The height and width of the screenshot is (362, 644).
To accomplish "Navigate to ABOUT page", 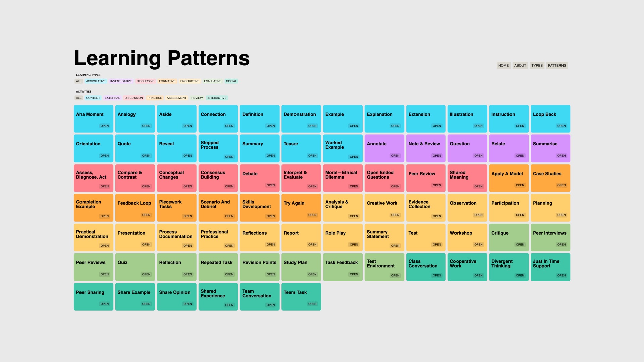I will click(520, 65).
